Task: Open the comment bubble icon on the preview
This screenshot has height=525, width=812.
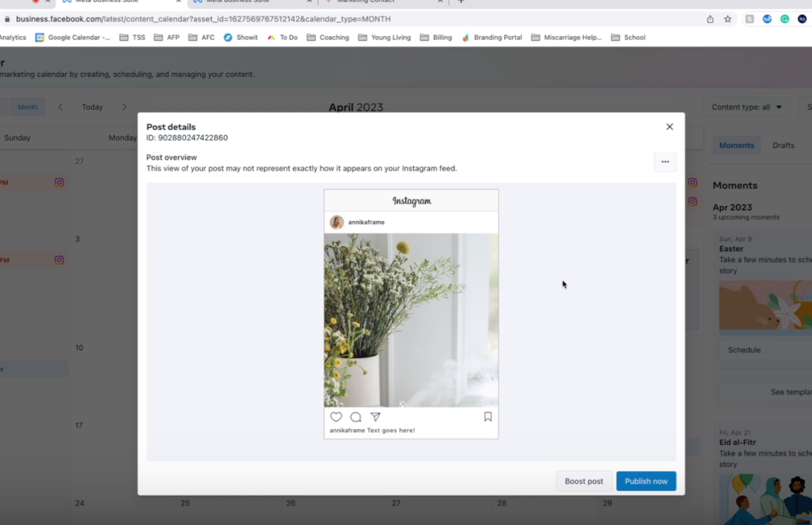Action: coord(355,417)
